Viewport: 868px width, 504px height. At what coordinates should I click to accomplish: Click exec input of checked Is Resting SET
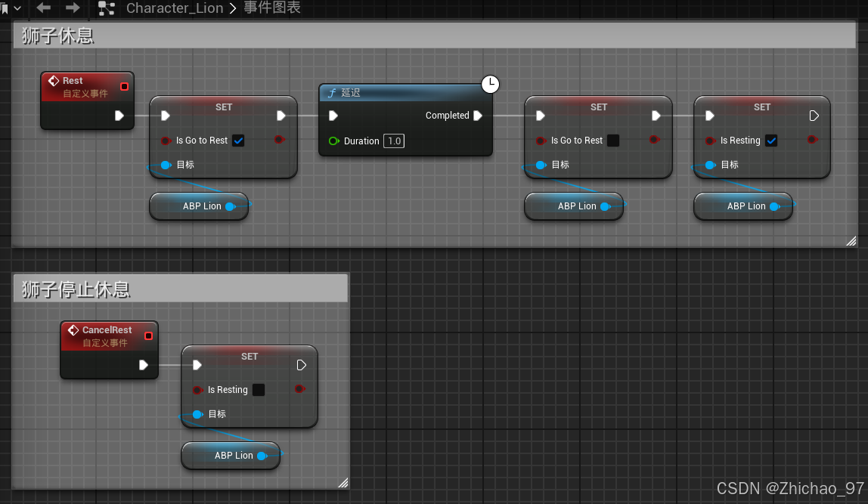coord(710,116)
